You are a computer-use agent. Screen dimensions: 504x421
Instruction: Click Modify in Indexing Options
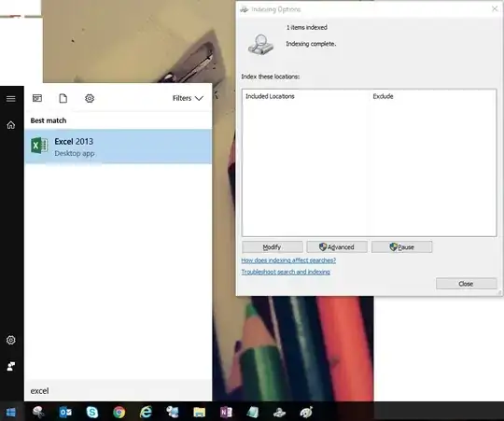pos(273,246)
